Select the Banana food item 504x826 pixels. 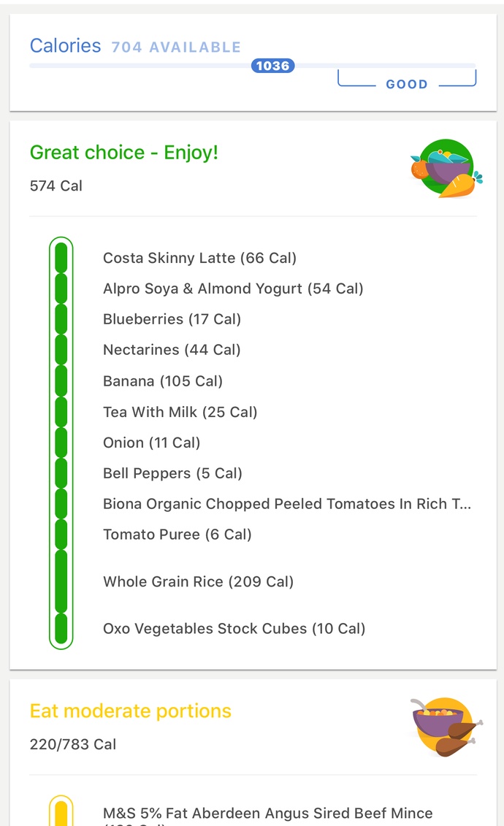coord(164,381)
